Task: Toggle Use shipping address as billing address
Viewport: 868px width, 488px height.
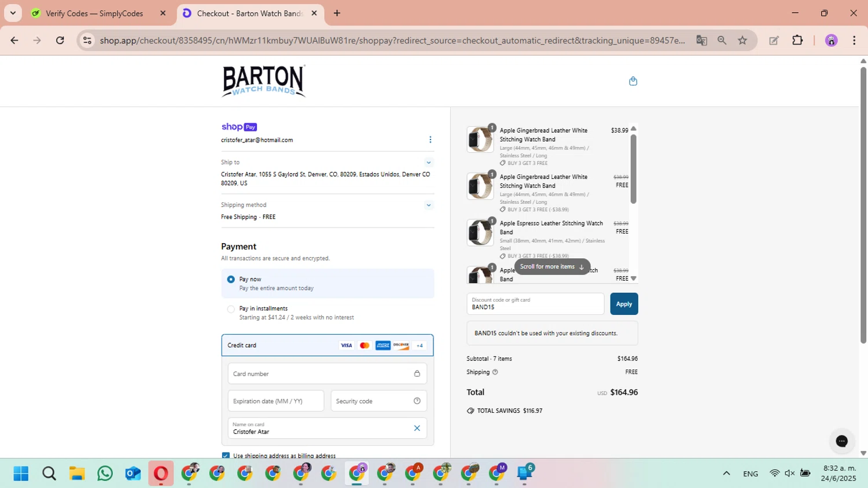Action: [226, 456]
